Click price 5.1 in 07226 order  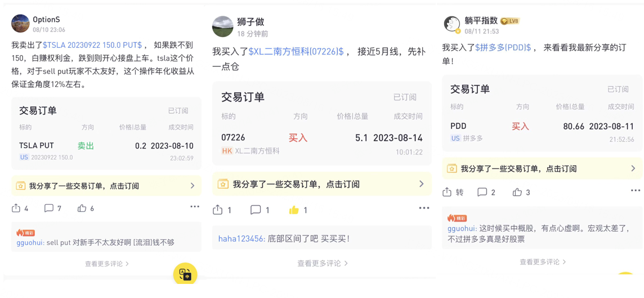(361, 138)
